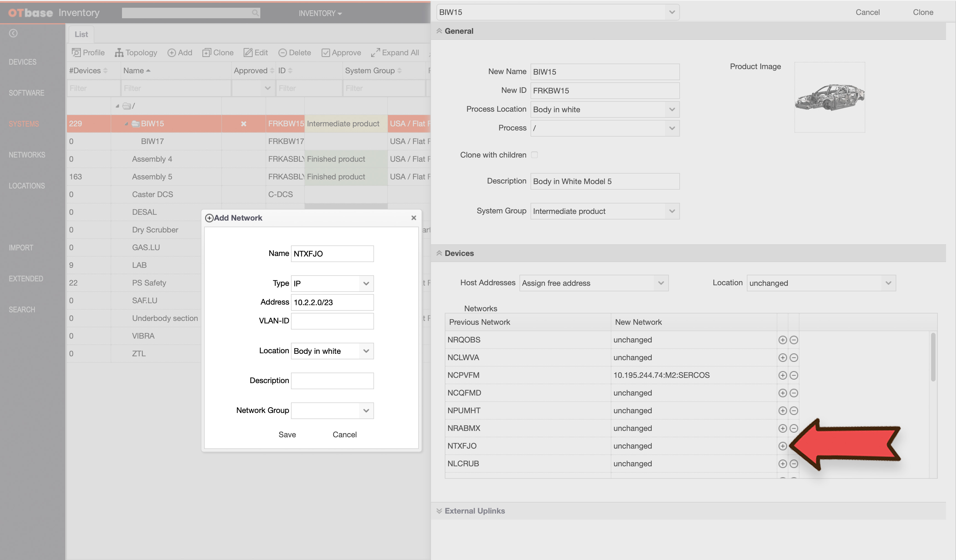
Task: Close the Add Network dialog
Action: pyautogui.click(x=414, y=218)
